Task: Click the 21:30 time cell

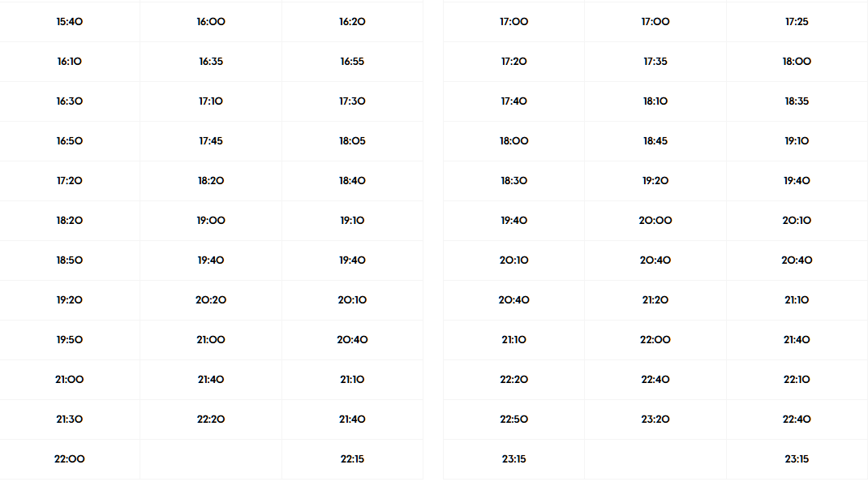Action: click(x=70, y=420)
